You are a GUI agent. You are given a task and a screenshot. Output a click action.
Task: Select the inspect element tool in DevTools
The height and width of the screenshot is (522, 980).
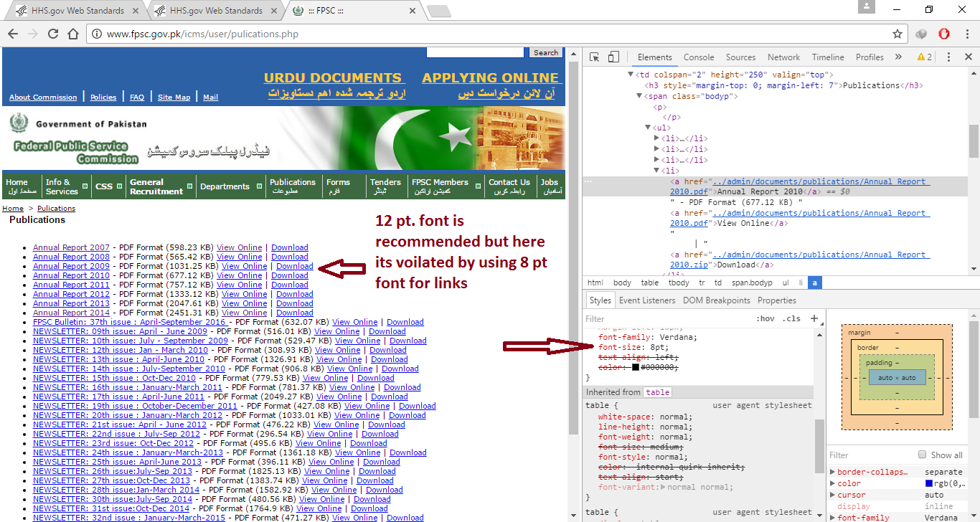pos(594,56)
